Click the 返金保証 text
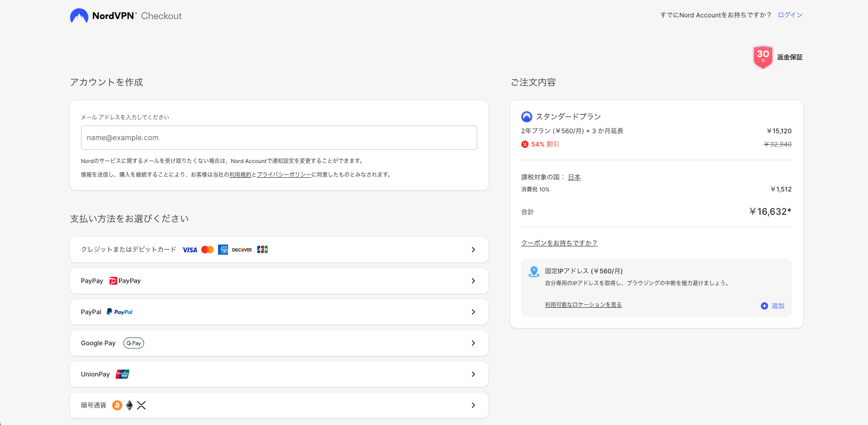The width and height of the screenshot is (868, 425). (790, 57)
